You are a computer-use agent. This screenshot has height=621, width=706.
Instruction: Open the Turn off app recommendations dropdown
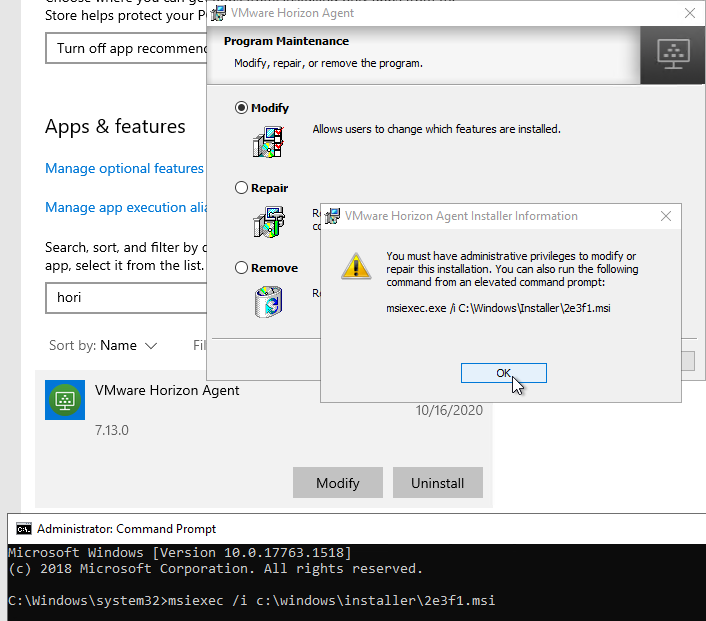click(126, 48)
